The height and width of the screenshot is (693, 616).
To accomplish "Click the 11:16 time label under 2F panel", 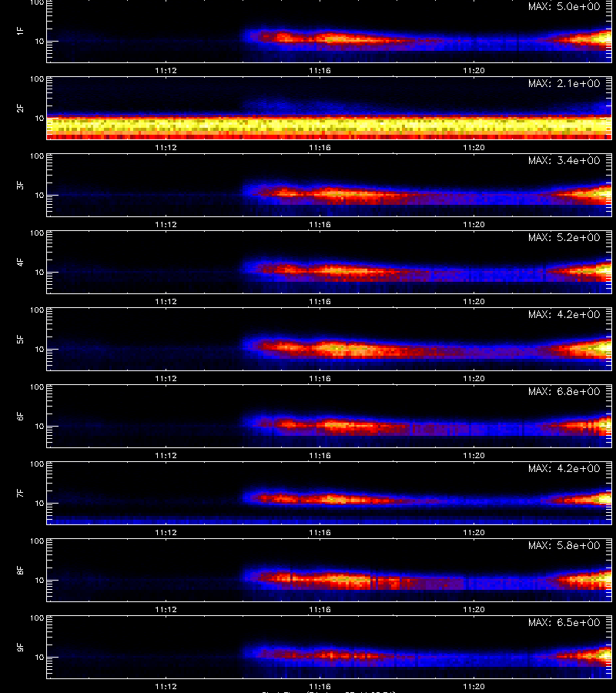I will 320,148.
